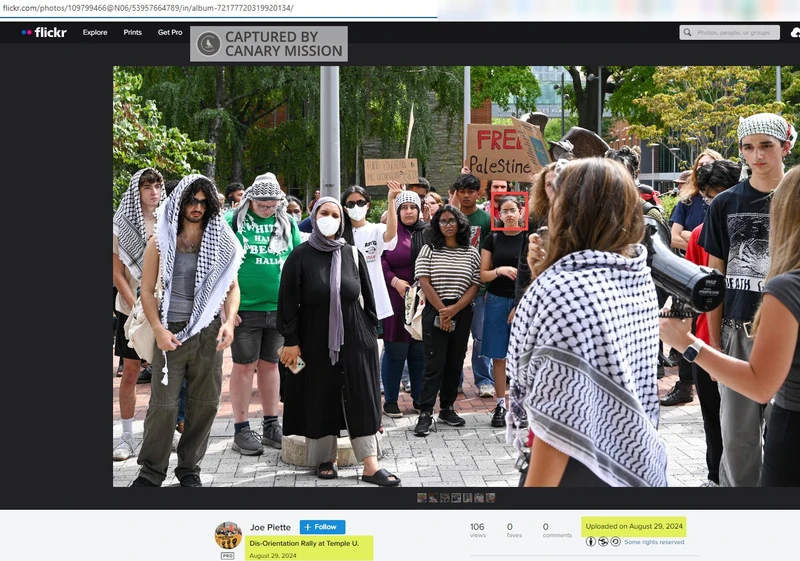Open the Get Pro menu item
Viewport: 800px width, 561px height.
click(170, 32)
